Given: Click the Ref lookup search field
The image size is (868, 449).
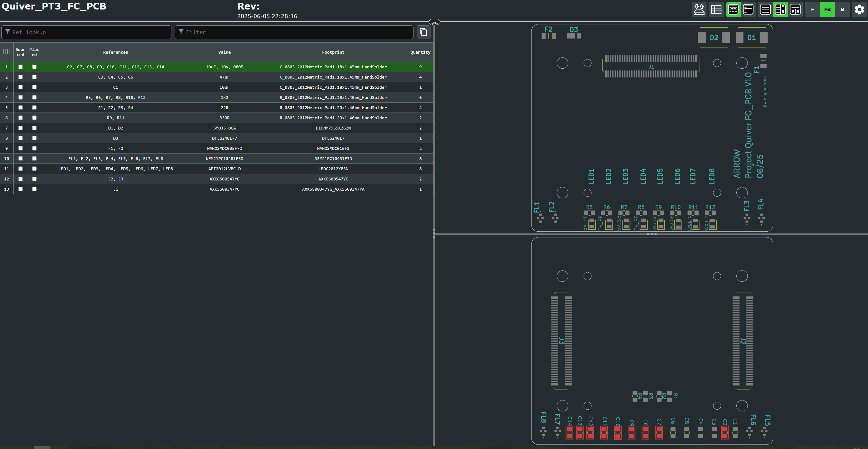Looking at the screenshot, I should pyautogui.click(x=86, y=32).
